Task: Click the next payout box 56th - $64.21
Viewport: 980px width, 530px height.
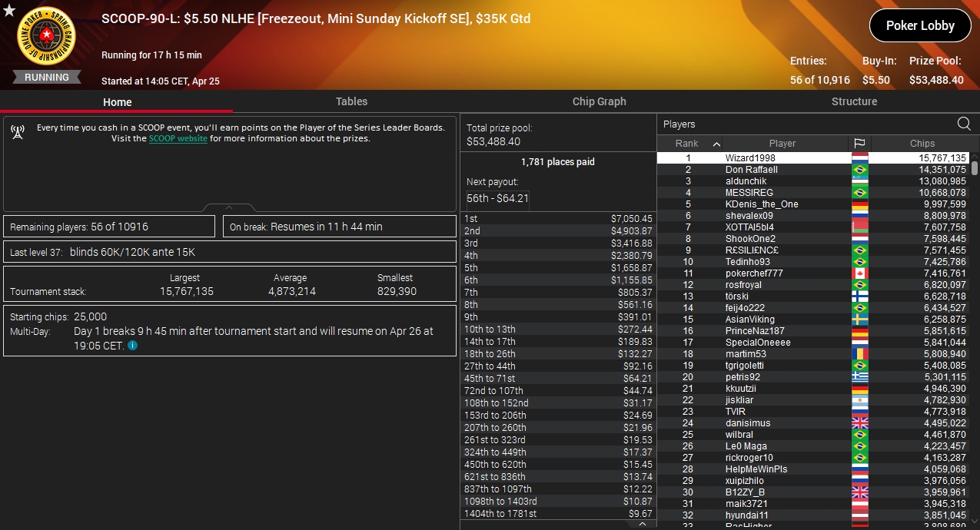Action: [498, 198]
